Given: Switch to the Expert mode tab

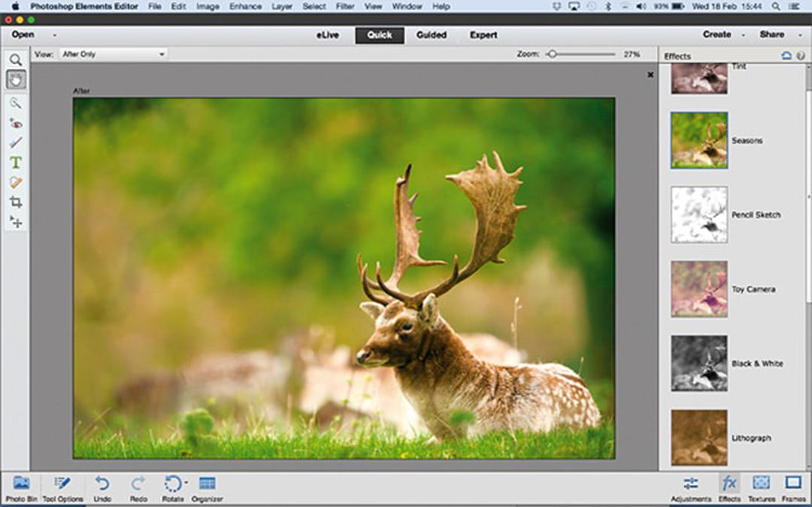Looking at the screenshot, I should tap(483, 35).
